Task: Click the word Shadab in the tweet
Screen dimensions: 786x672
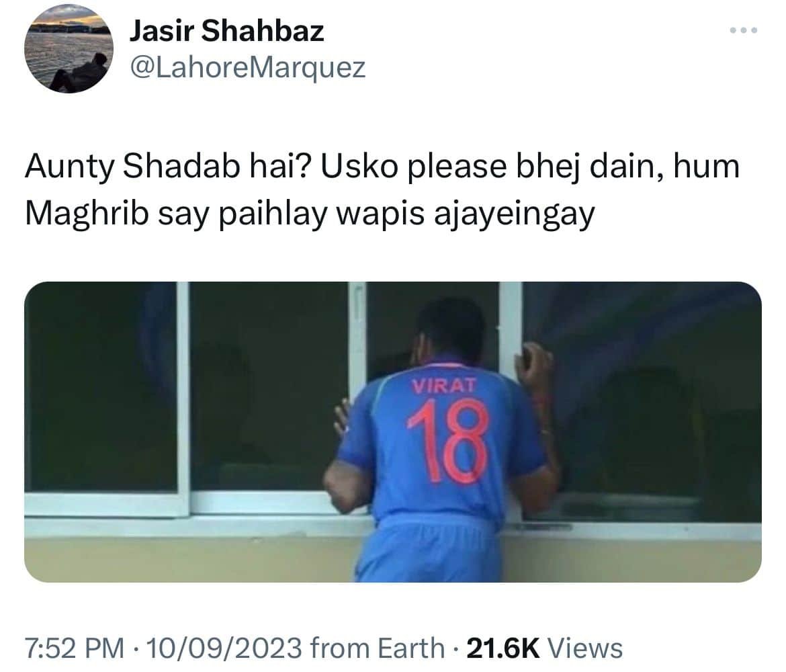Action: [181, 167]
